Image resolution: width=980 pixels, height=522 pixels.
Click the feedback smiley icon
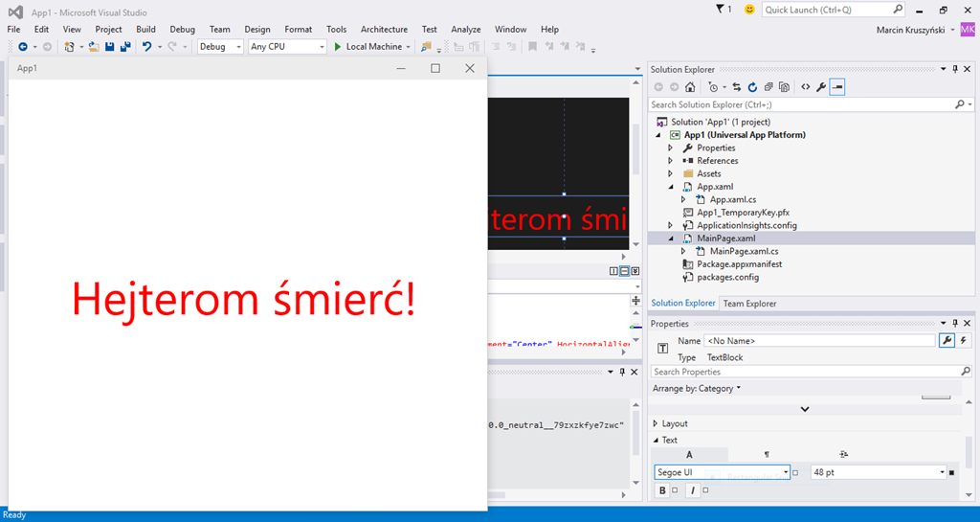coord(749,10)
